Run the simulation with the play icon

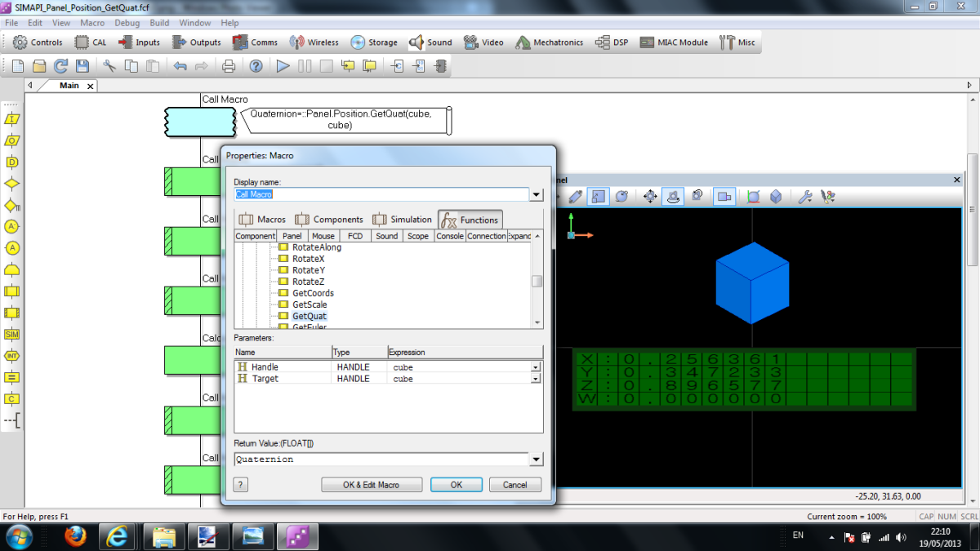pos(282,66)
